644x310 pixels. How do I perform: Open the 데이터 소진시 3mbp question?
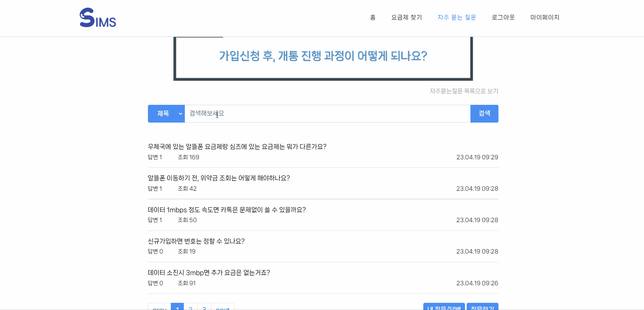click(208, 273)
